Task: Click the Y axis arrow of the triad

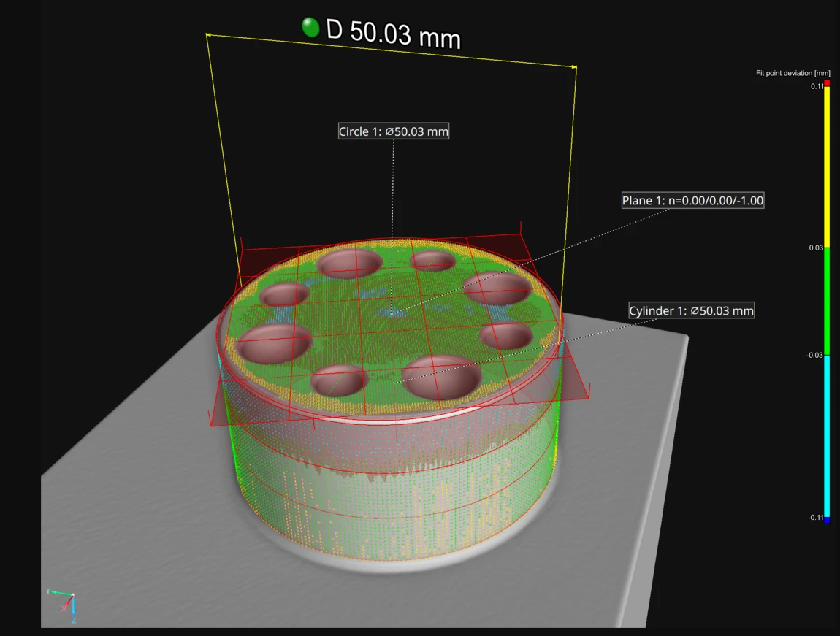Action: coord(58,593)
